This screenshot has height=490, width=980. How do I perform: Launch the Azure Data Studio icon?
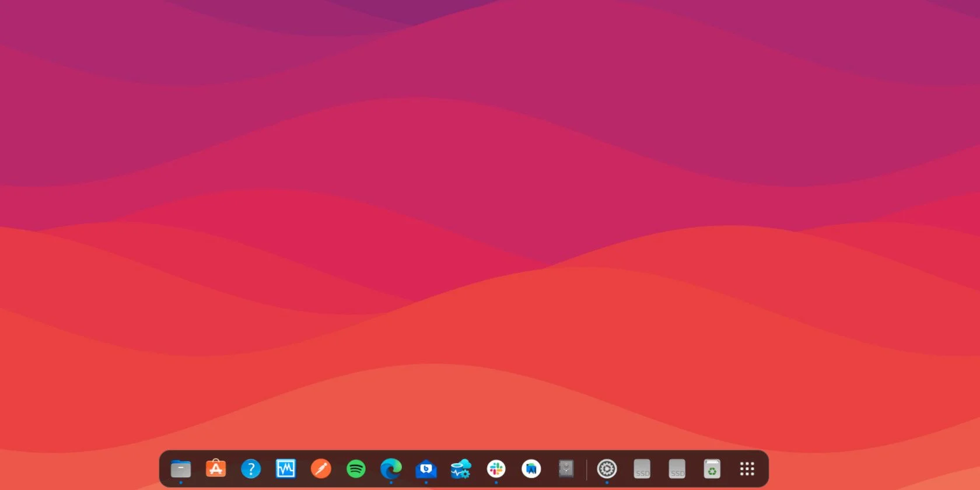(461, 468)
